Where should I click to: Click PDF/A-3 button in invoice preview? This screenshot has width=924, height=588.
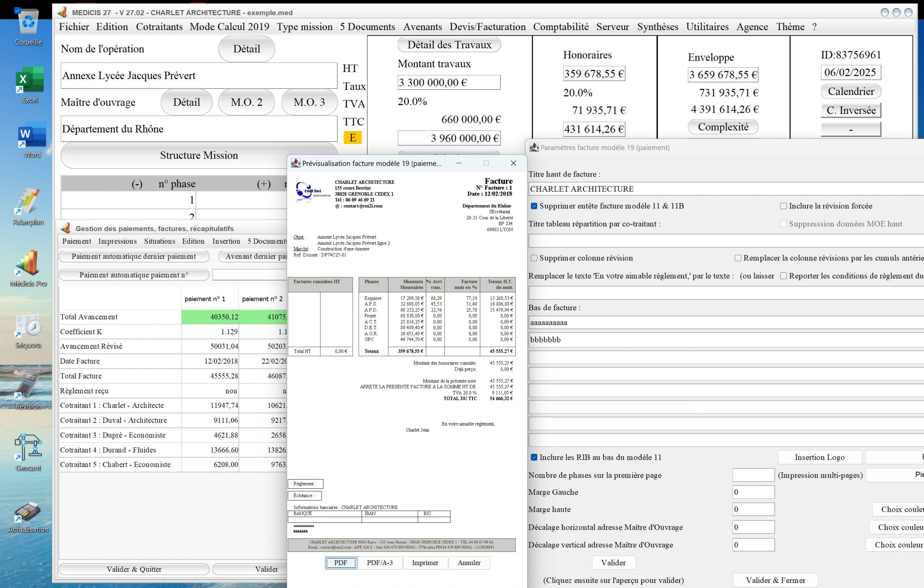coord(379,563)
